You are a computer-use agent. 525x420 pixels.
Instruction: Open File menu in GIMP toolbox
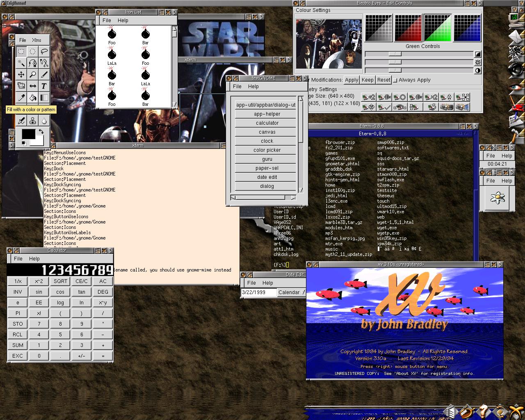point(23,40)
